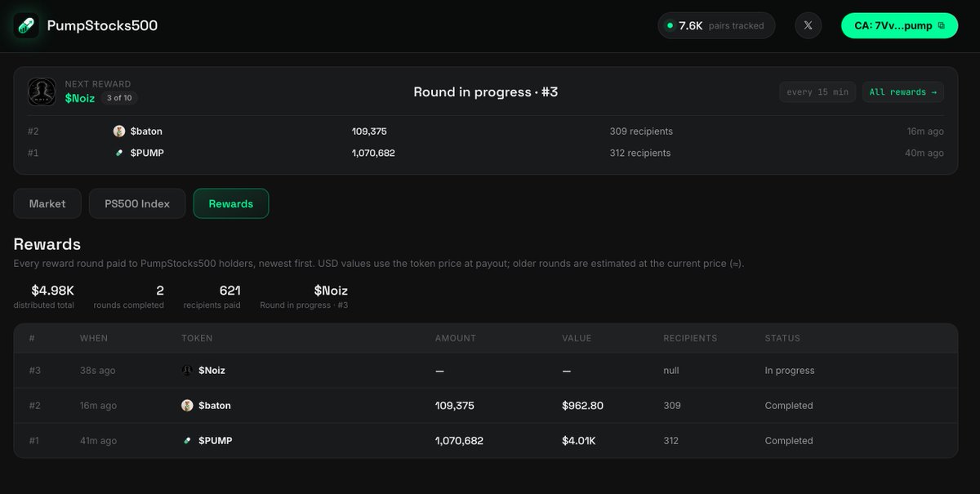Click the $Noiz avatar in Next Reward card
The width and height of the screenshot is (980, 494).
click(42, 91)
